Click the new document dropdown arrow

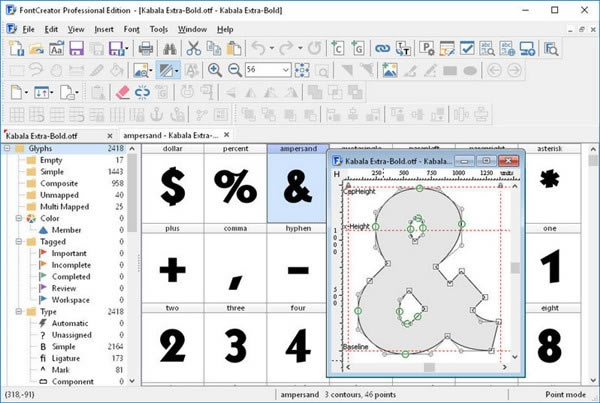(x=26, y=92)
